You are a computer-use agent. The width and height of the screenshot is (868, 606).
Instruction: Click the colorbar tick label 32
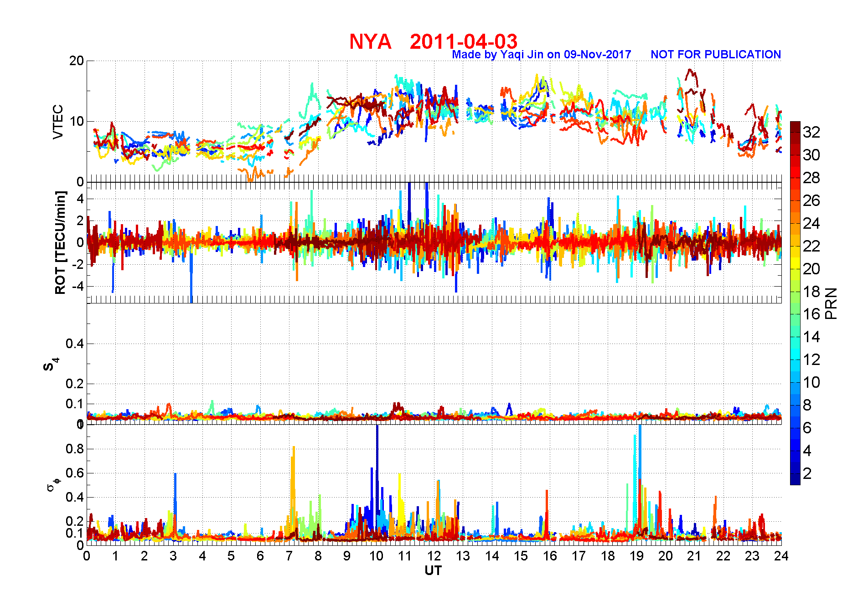[x=811, y=132]
